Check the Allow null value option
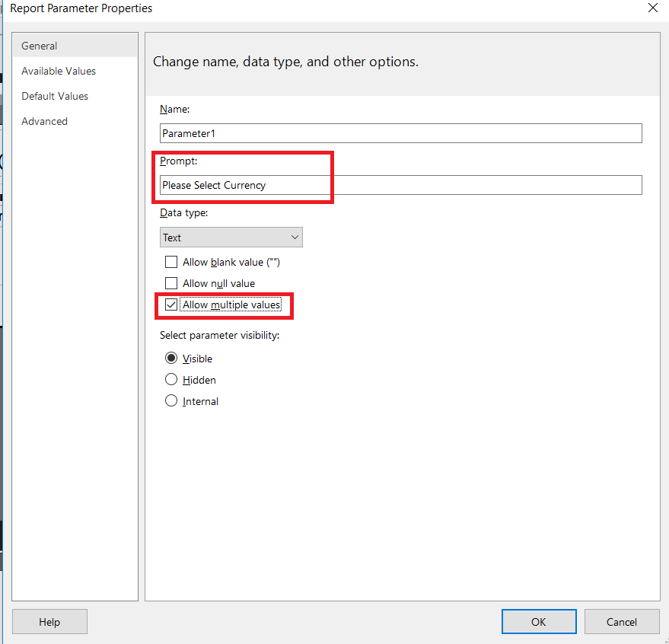Viewport: 669px width, 644px height. click(171, 284)
